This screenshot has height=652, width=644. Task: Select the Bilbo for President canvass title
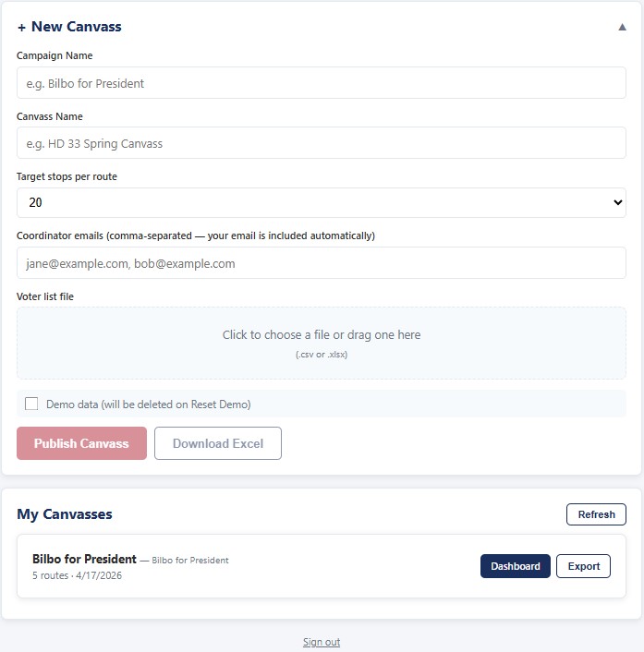click(x=84, y=559)
